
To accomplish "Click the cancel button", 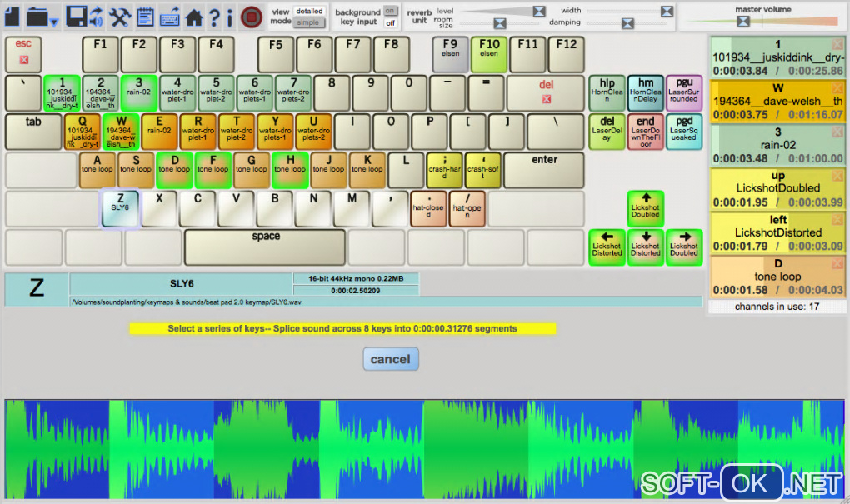I will (x=390, y=359).
